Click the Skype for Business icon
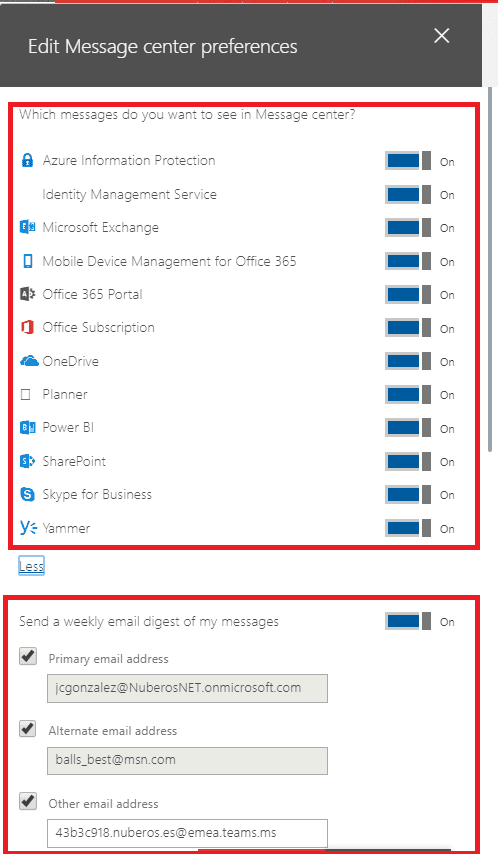 [x=27, y=494]
